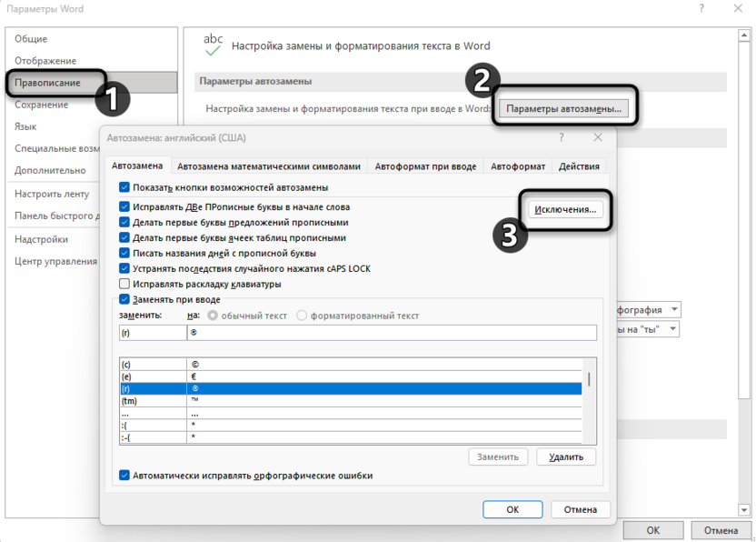Toggle Писать названия дней с прописной буквы

[x=124, y=253]
